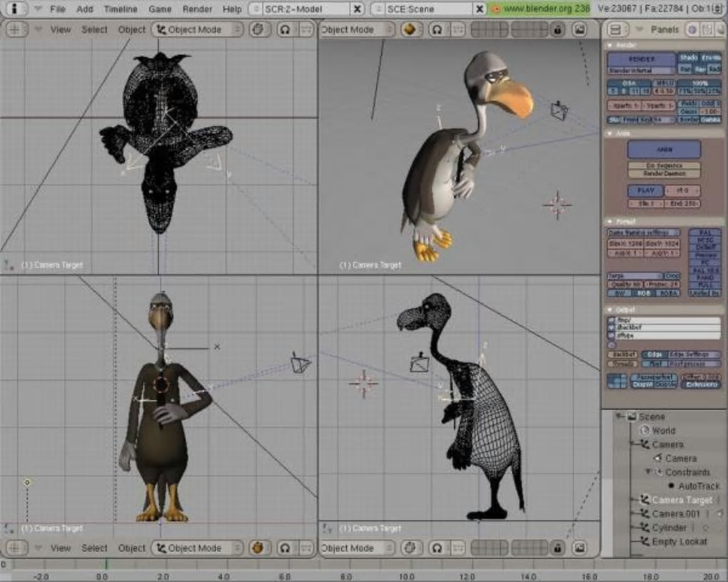
Task: Click the pivot point icon in top-left header
Action: click(286, 30)
